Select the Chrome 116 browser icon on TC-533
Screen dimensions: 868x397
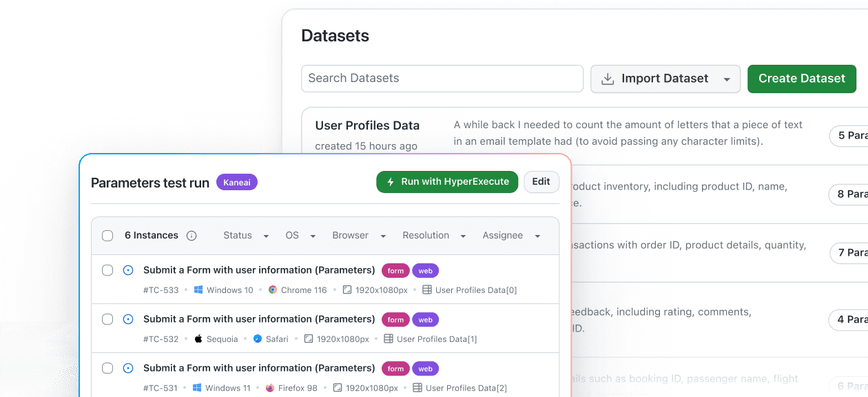click(273, 290)
